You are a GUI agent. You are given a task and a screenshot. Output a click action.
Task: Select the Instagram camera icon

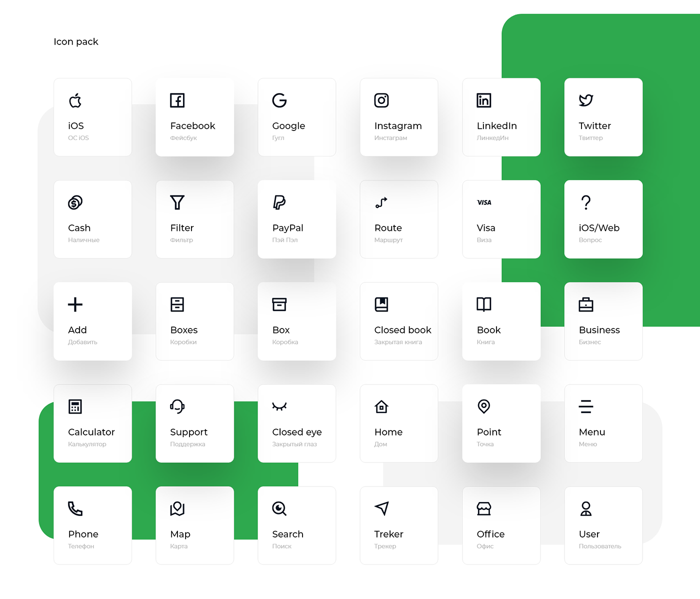coord(381,100)
